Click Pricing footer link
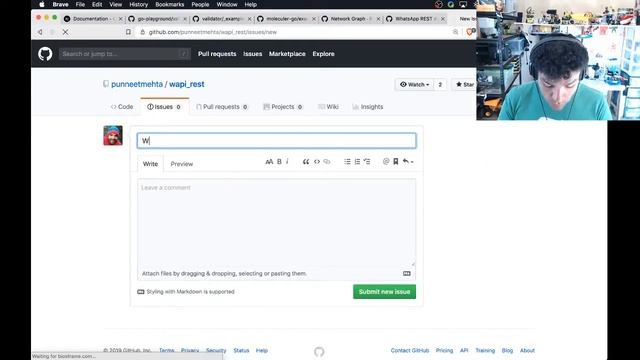This screenshot has width=640, height=360. click(444, 350)
